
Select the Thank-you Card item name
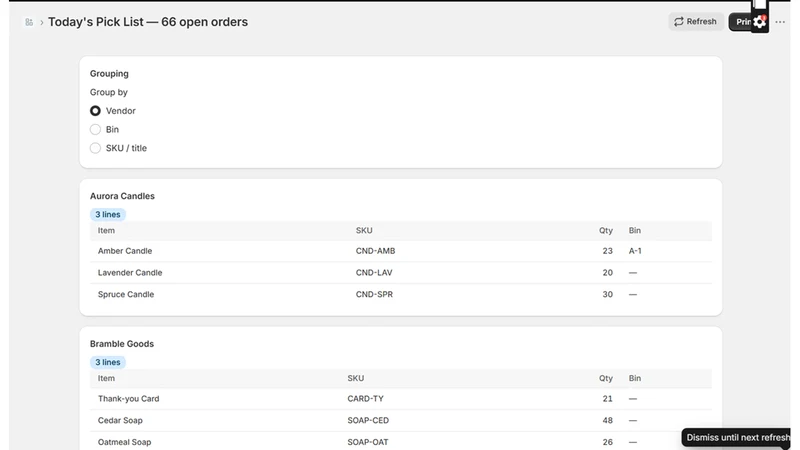click(x=129, y=398)
